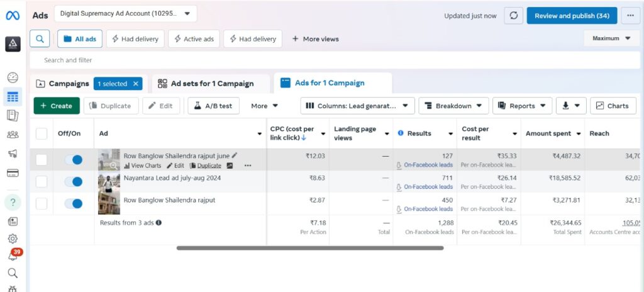Open the news page icon below Help
The width and height of the screenshot is (644, 292).
(13, 222)
